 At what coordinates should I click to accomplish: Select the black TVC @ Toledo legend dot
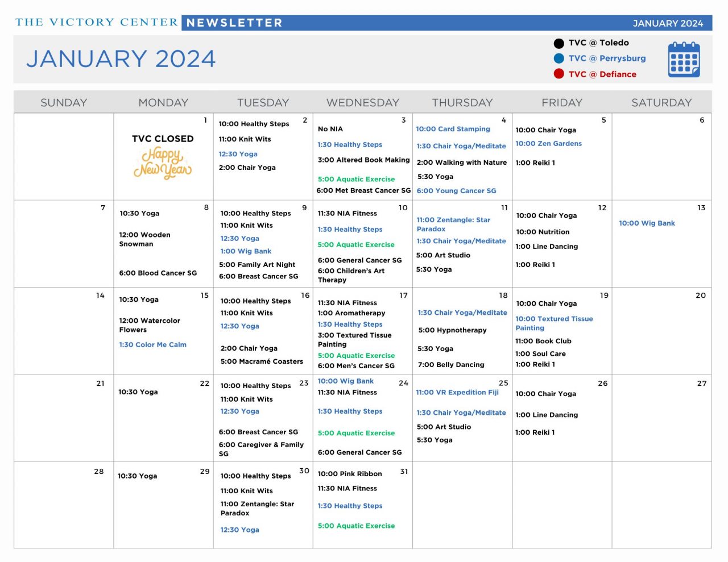coord(559,43)
